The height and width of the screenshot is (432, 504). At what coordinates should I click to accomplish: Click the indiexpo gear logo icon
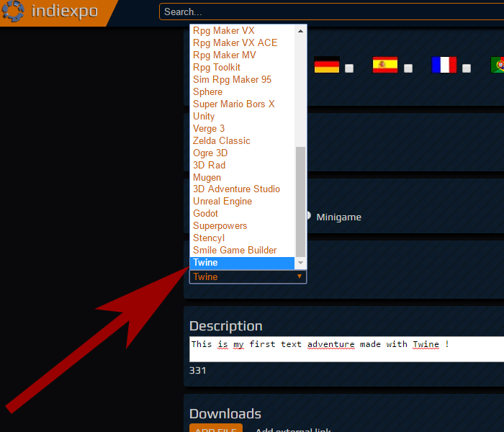(13, 11)
